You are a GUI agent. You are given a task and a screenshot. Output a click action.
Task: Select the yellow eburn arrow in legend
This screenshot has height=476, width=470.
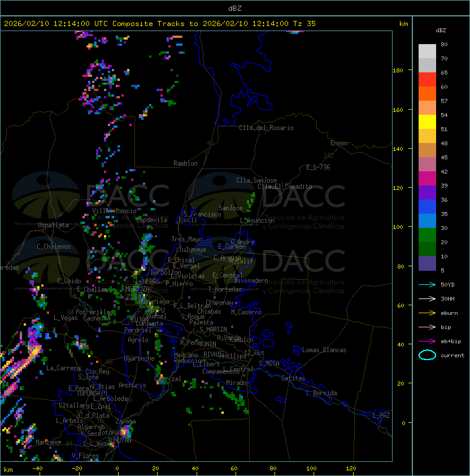coord(427,313)
